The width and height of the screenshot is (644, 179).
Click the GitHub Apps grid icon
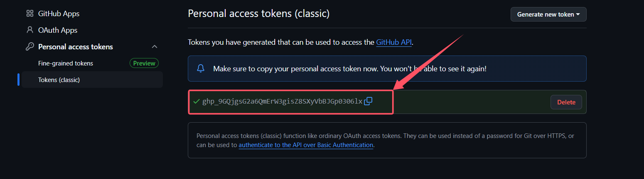[29, 14]
